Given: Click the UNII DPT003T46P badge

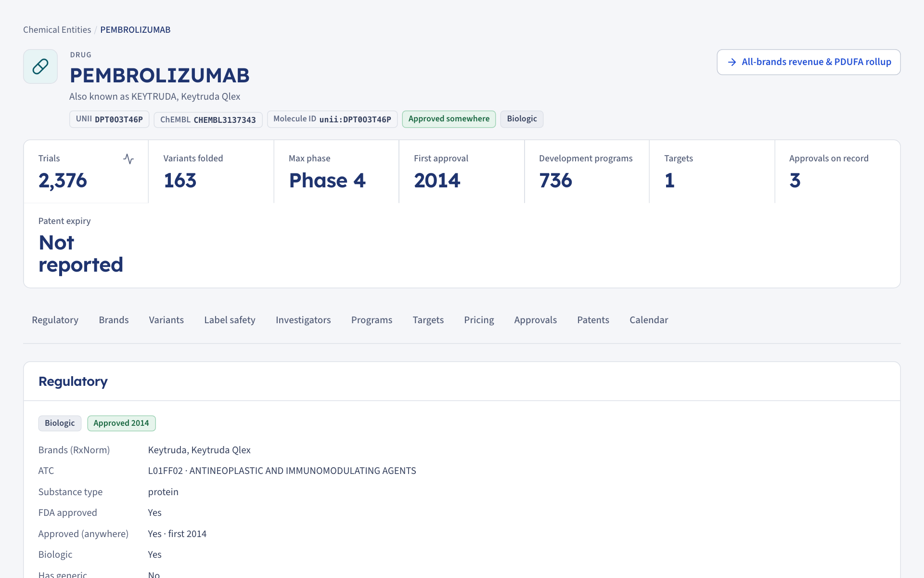Looking at the screenshot, I should tap(109, 119).
